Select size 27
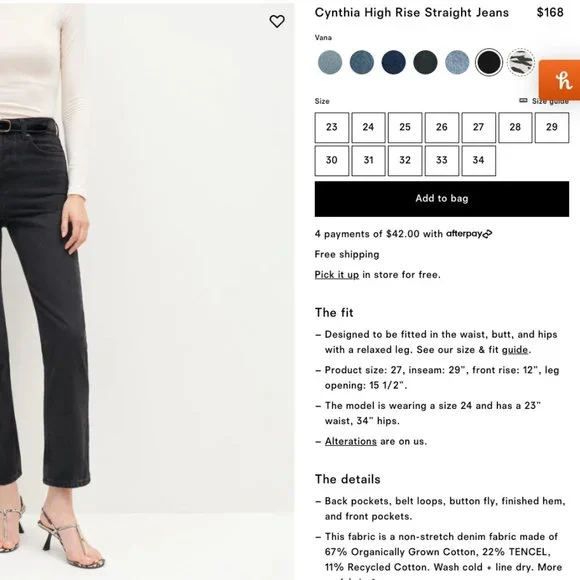This screenshot has width=580, height=580. tap(479, 128)
